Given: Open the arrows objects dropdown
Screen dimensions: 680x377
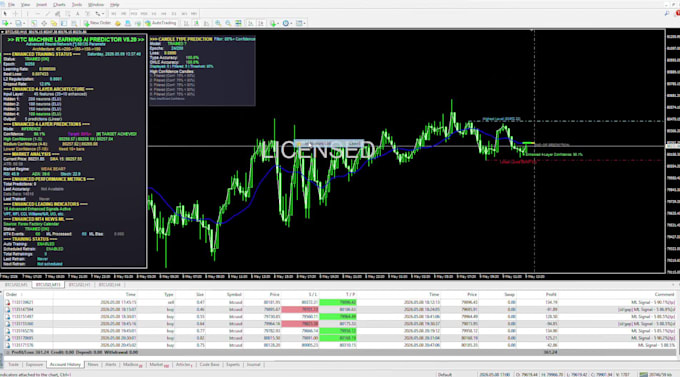Looking at the screenshot, I should [x=103, y=14].
